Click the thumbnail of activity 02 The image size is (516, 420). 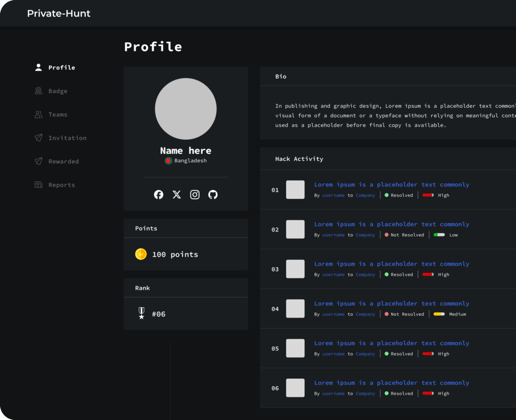click(295, 229)
